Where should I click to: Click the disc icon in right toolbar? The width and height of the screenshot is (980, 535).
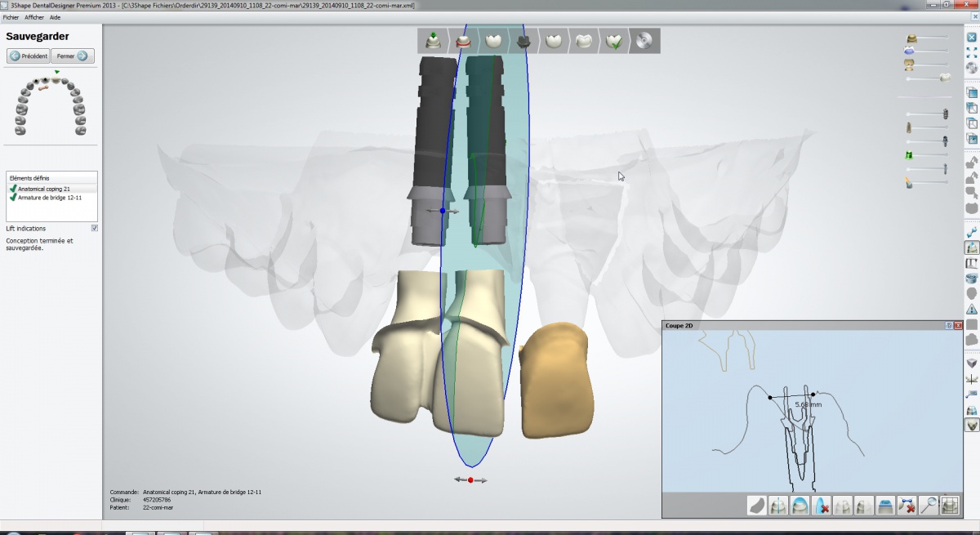click(x=972, y=68)
